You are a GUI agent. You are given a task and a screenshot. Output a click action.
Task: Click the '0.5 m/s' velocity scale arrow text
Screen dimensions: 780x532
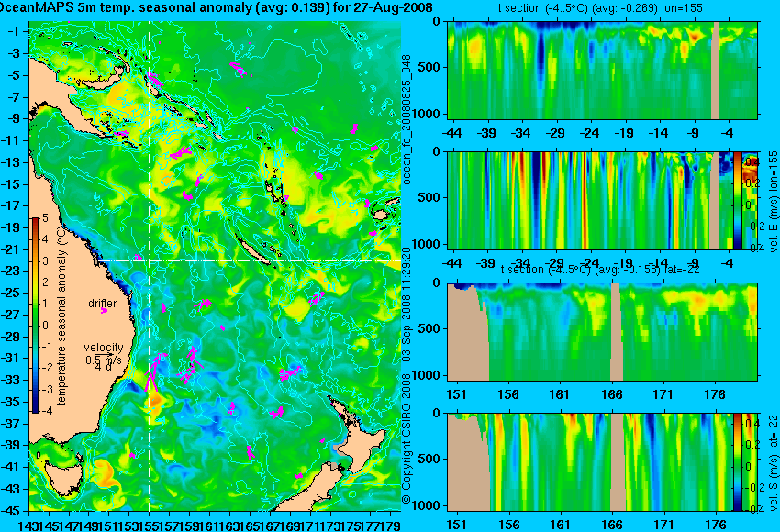104,359
